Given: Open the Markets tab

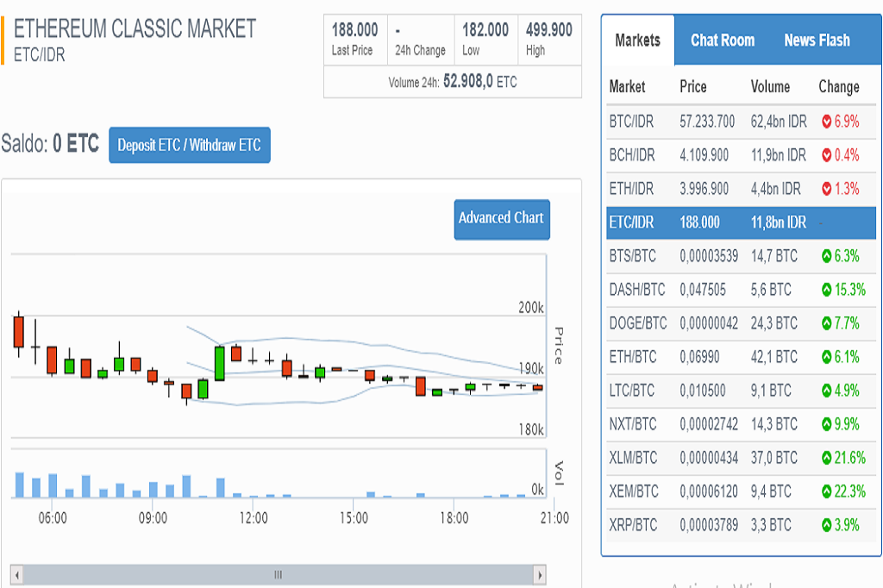Looking at the screenshot, I should click(637, 40).
